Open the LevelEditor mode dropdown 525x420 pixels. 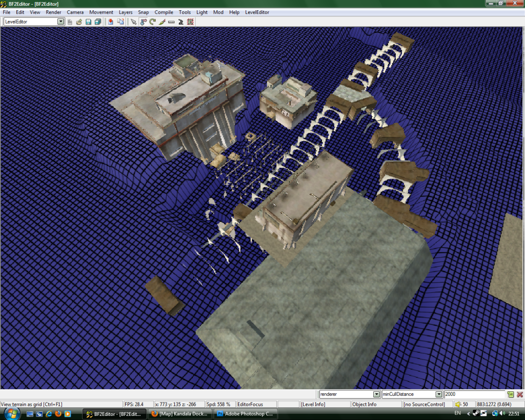click(x=61, y=22)
